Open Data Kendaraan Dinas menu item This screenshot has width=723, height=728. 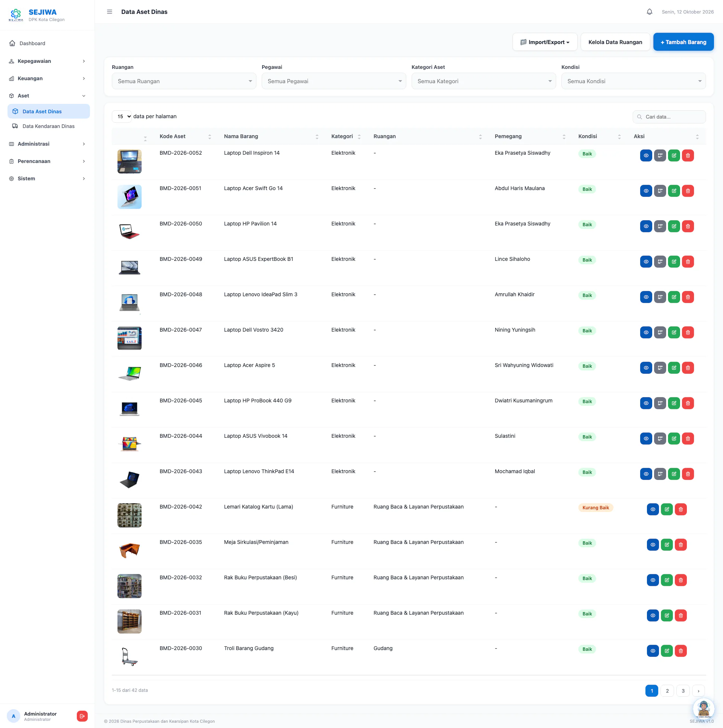[x=49, y=126]
